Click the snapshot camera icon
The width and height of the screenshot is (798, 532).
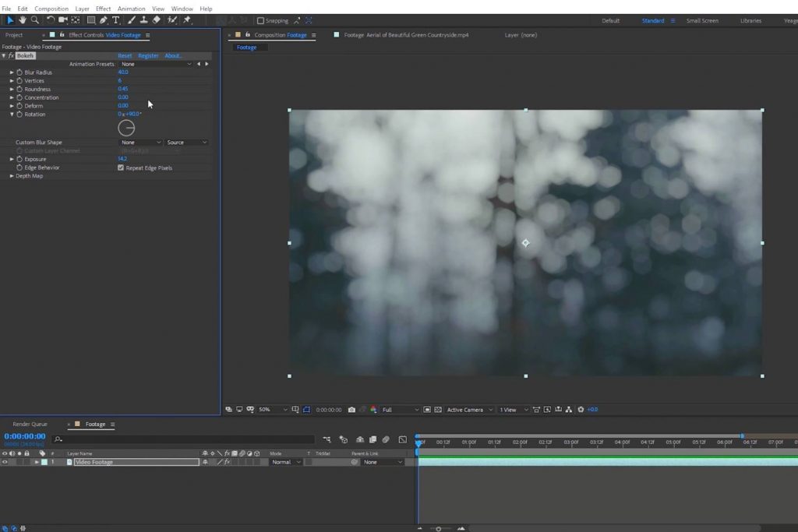pos(352,410)
